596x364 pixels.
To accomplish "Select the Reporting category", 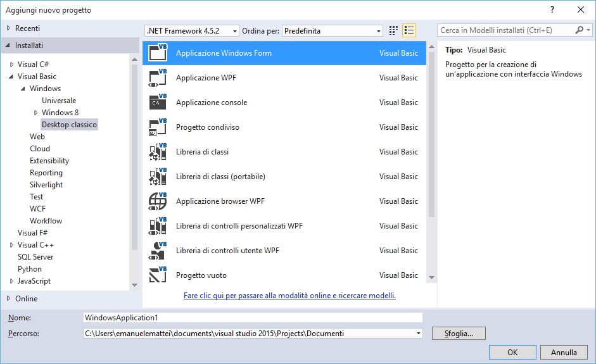I will (46, 173).
